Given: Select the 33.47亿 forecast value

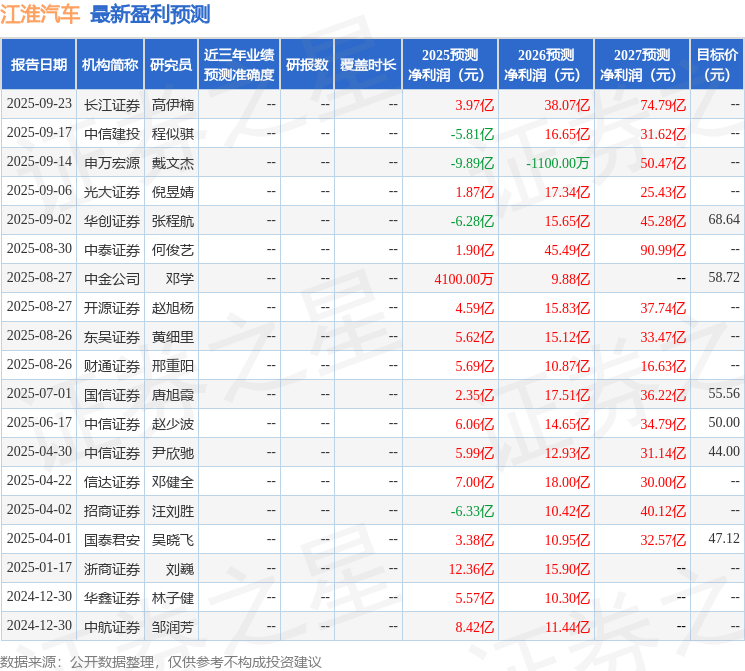Looking at the screenshot, I should [663, 337].
